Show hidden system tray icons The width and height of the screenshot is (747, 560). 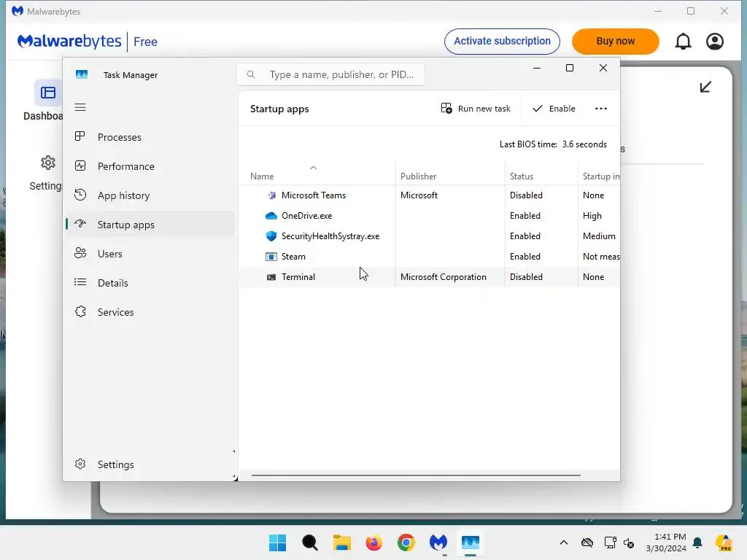(564, 542)
